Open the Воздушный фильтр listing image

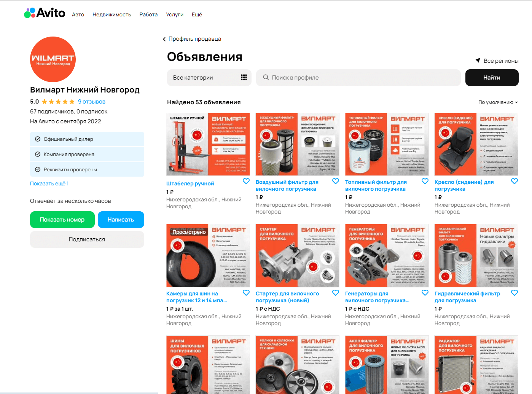click(x=298, y=144)
